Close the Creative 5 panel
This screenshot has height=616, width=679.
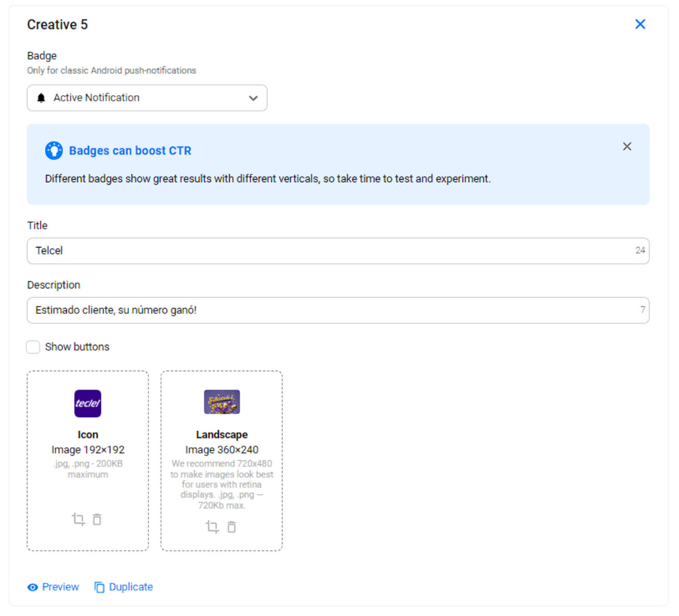tap(640, 24)
